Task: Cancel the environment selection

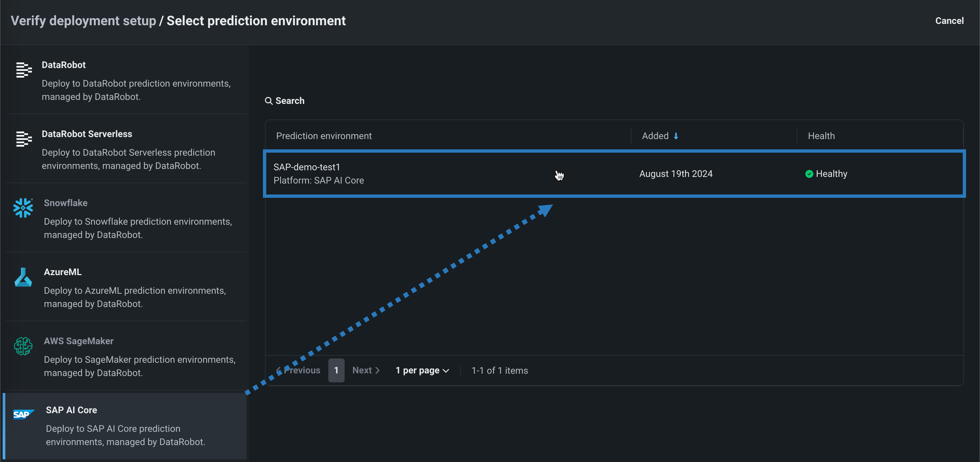Action: pyautogui.click(x=949, y=21)
